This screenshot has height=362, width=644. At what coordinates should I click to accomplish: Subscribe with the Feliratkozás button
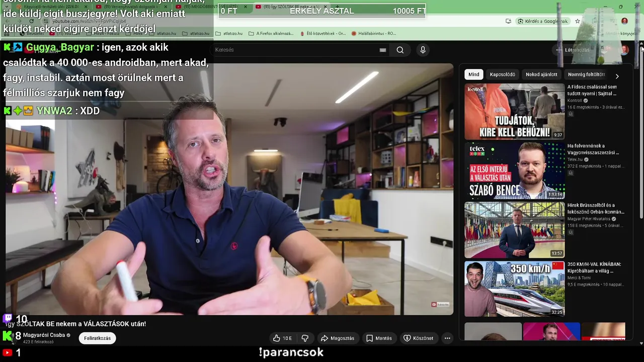[x=97, y=338]
